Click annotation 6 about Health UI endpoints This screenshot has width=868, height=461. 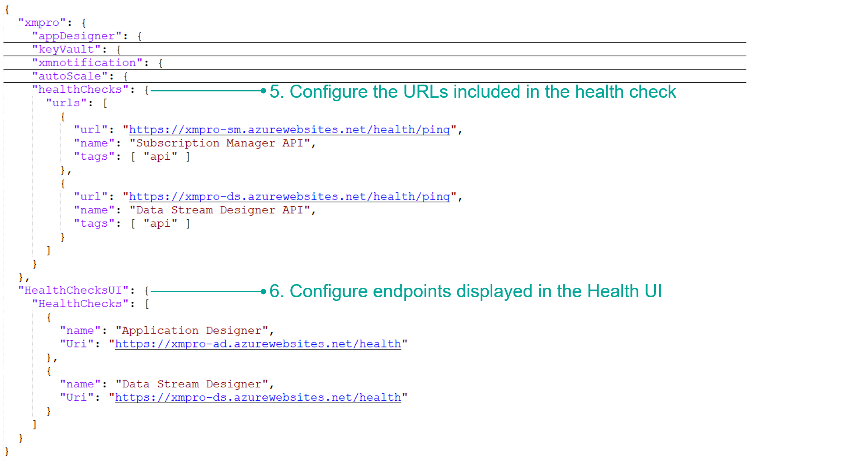click(466, 291)
